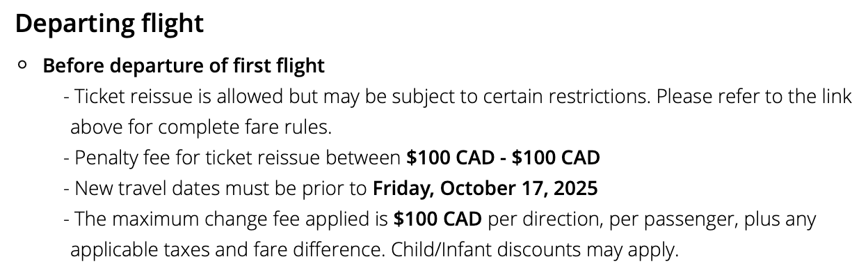868x280 pixels.
Task: Click the hollow bullet before 'Before departure'
Action: pos(23,65)
